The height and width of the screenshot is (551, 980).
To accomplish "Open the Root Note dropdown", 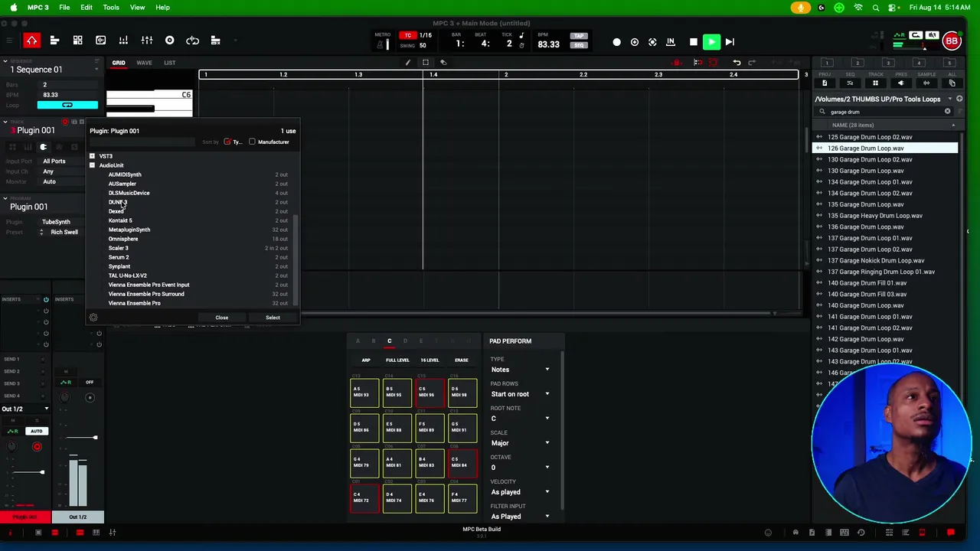I will (520, 419).
